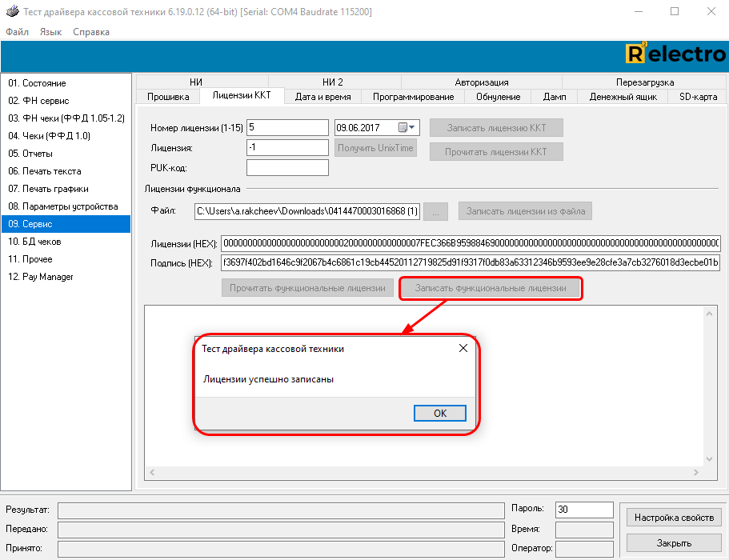Image resolution: width=729 pixels, height=560 pixels.
Task: Click the Номер лицензии input field
Action: (x=287, y=128)
